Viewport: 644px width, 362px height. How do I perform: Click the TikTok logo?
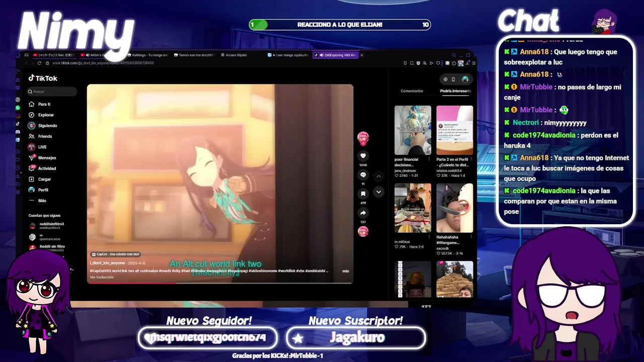click(43, 78)
